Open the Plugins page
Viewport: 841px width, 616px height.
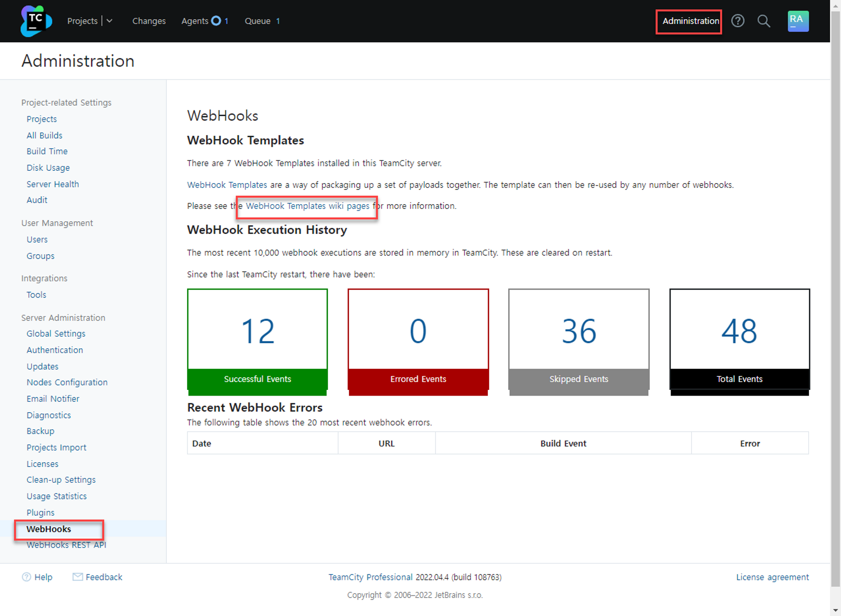coord(40,513)
